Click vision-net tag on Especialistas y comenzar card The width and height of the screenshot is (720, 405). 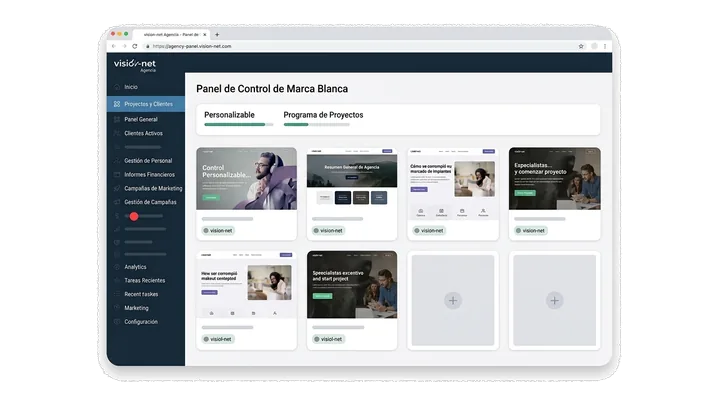pos(531,231)
